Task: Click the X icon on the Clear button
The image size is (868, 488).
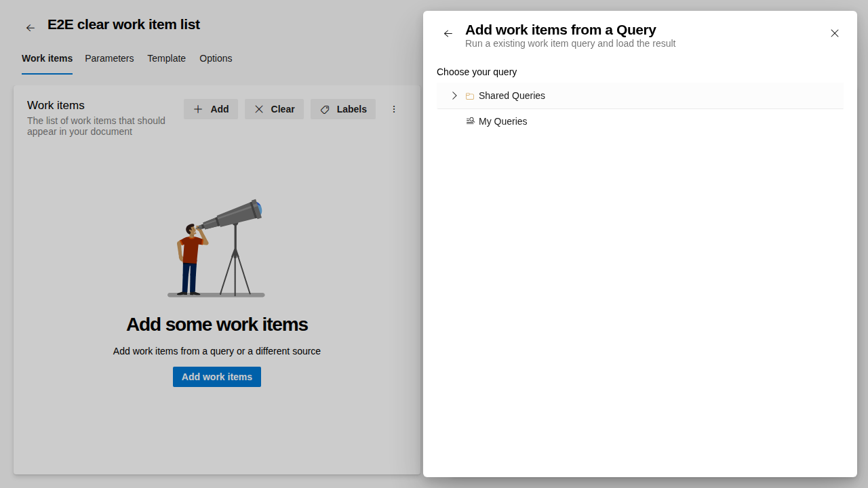Action: [259, 109]
